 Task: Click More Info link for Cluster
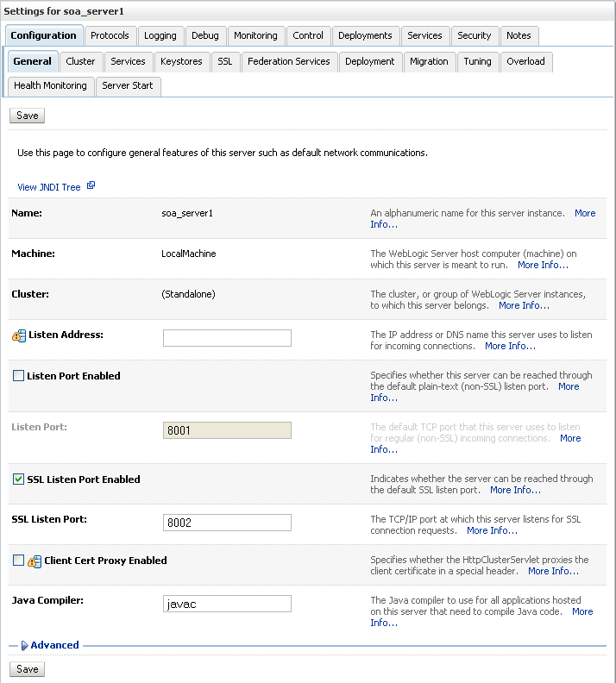[x=524, y=305]
